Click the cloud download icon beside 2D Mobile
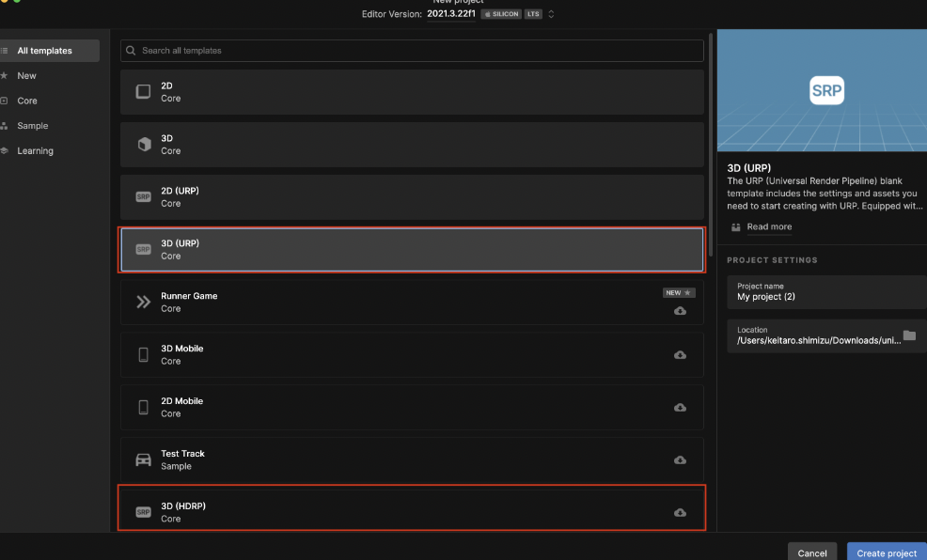927x560 pixels. (680, 407)
